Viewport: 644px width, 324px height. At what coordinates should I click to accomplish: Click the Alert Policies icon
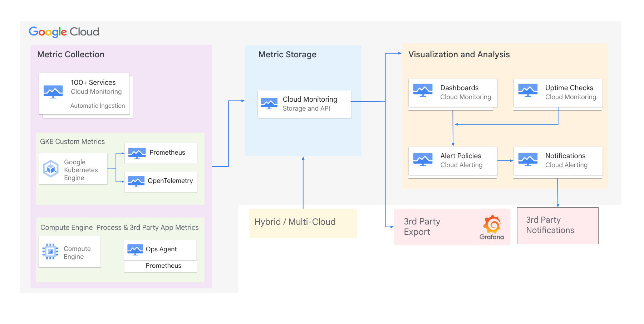pos(423,159)
